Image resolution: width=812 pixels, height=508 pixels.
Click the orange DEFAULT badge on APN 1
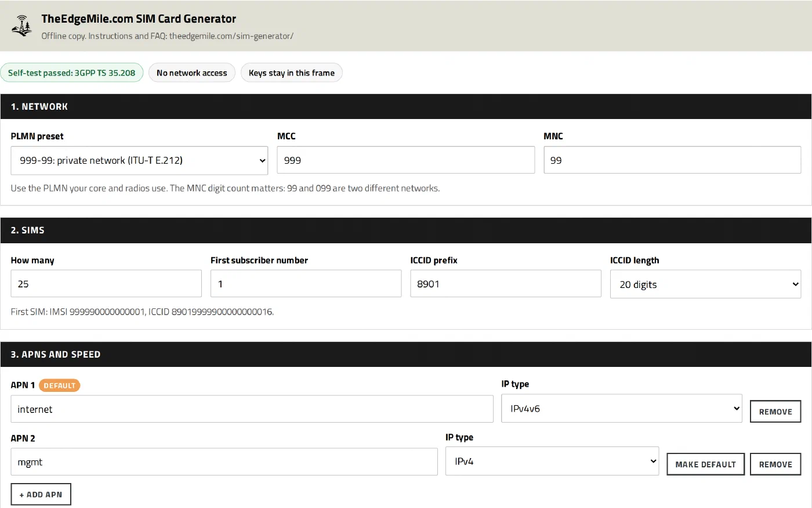point(60,385)
